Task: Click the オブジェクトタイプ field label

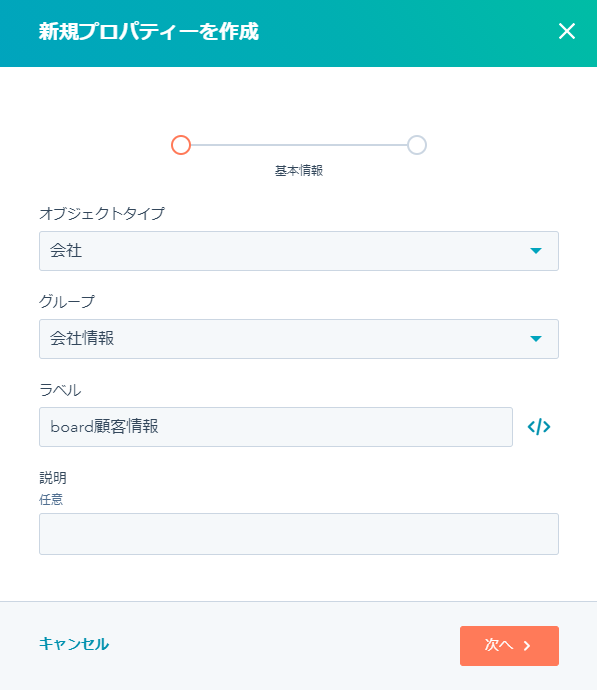Action: 102,213
